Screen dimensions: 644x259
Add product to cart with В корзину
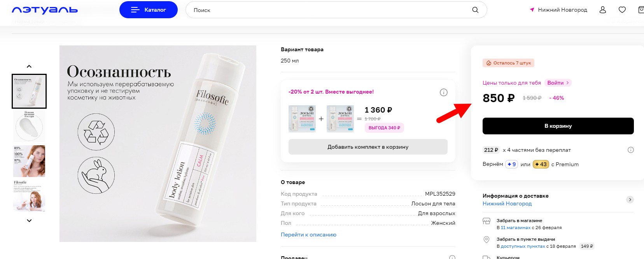tap(558, 126)
